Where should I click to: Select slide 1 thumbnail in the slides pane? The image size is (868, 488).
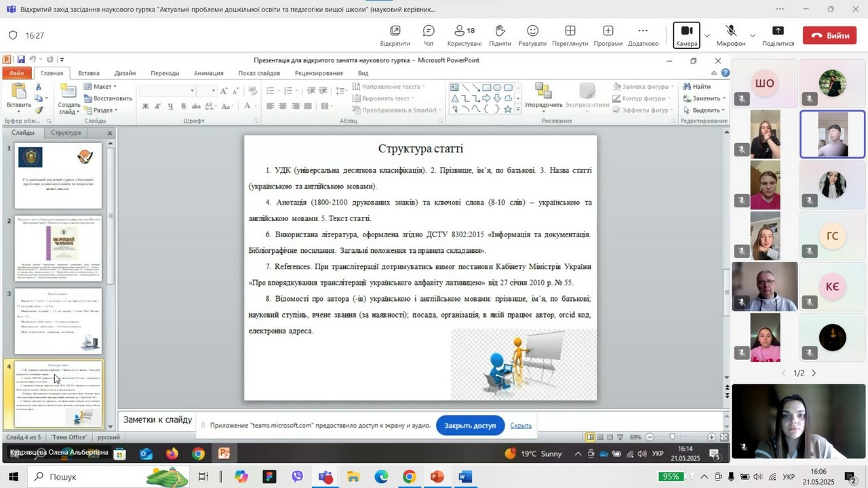[x=58, y=177]
